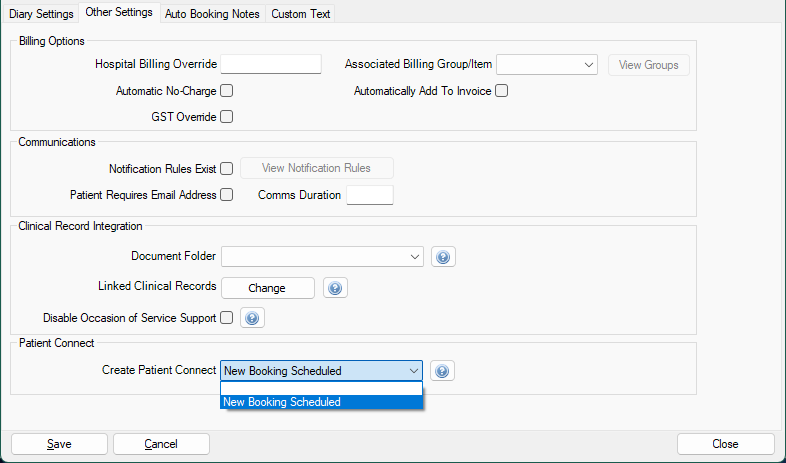Tick Disable Occasion of Service Support
Screen dimensions: 786x463
point(227,318)
